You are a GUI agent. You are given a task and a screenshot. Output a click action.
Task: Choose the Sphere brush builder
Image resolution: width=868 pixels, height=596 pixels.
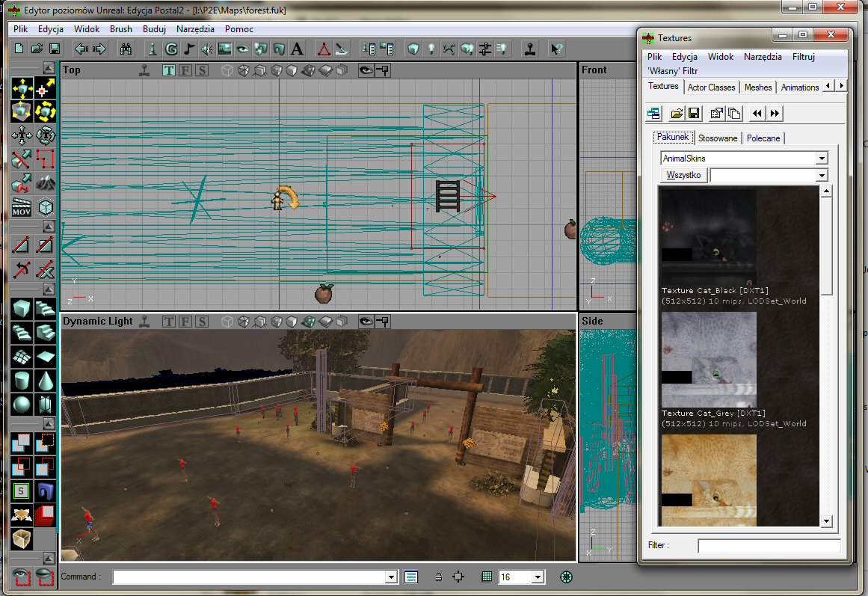click(x=22, y=405)
